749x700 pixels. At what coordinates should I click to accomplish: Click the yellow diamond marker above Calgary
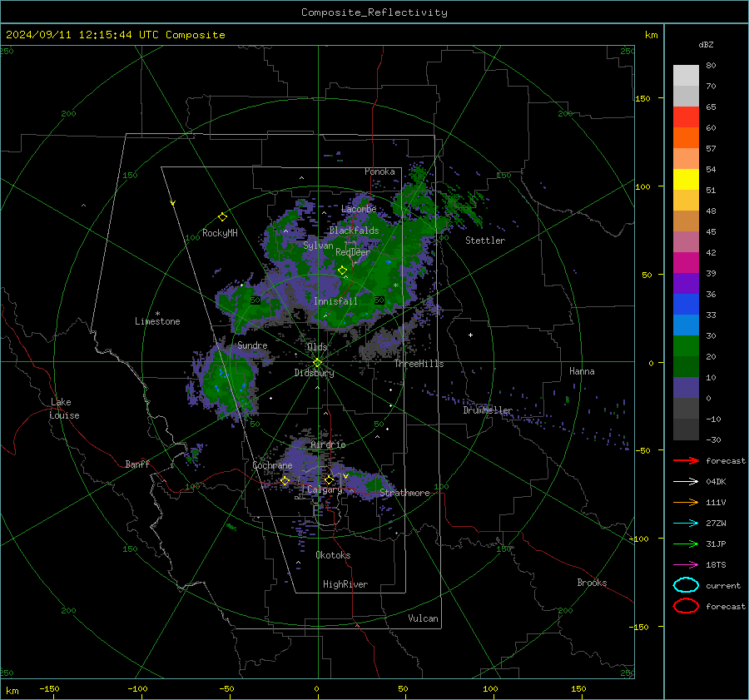[x=329, y=479]
